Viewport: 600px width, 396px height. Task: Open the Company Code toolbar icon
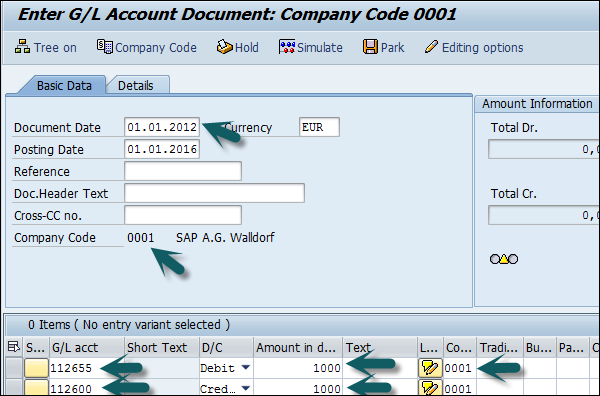point(104,47)
